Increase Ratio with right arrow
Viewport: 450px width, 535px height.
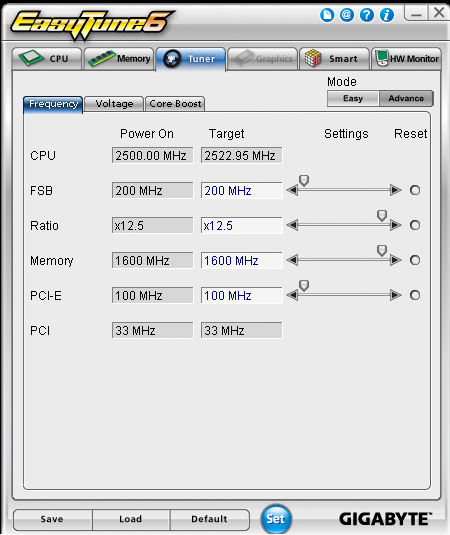[396, 225]
